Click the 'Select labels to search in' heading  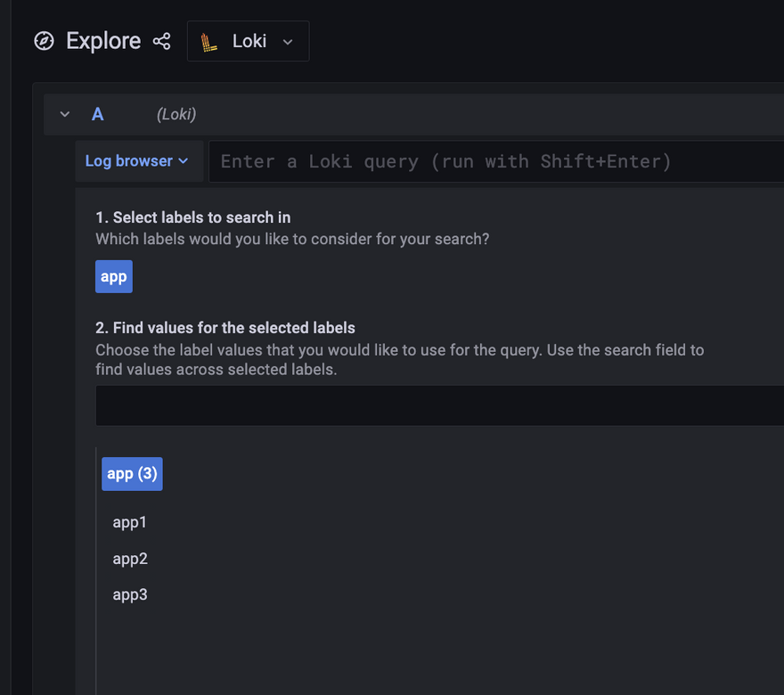193,217
